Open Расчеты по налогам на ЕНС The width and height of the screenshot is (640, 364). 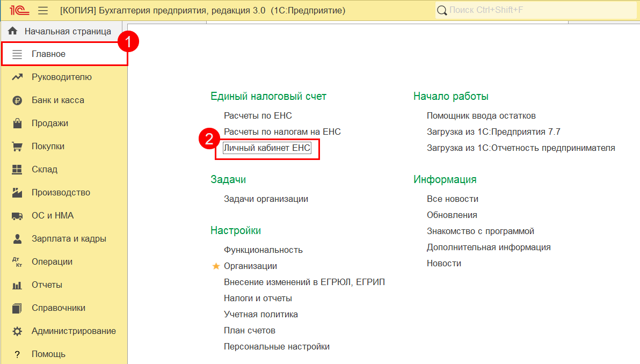[x=282, y=132]
